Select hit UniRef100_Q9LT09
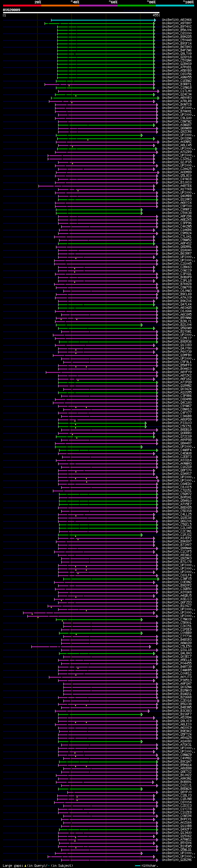Viewport: 197px width, 868px height. point(176,54)
